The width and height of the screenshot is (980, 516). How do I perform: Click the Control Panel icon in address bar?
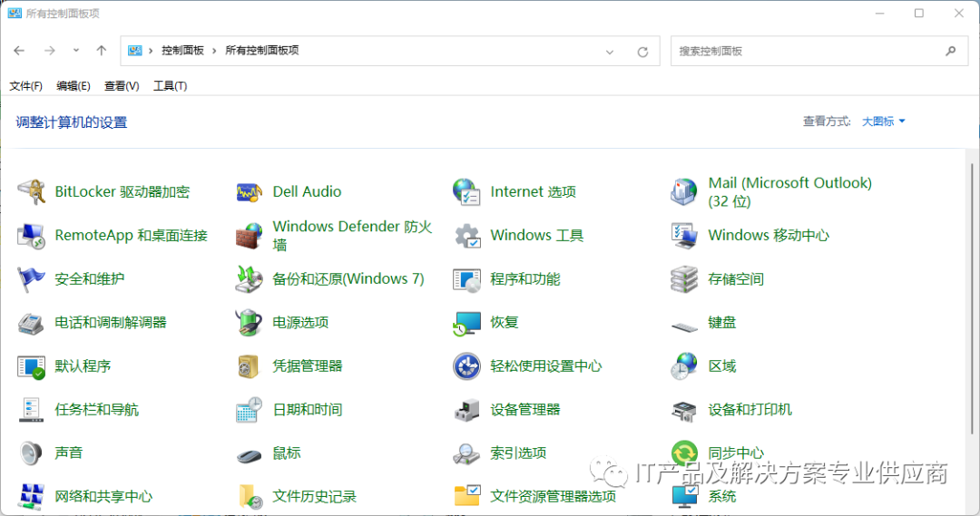pos(135,51)
